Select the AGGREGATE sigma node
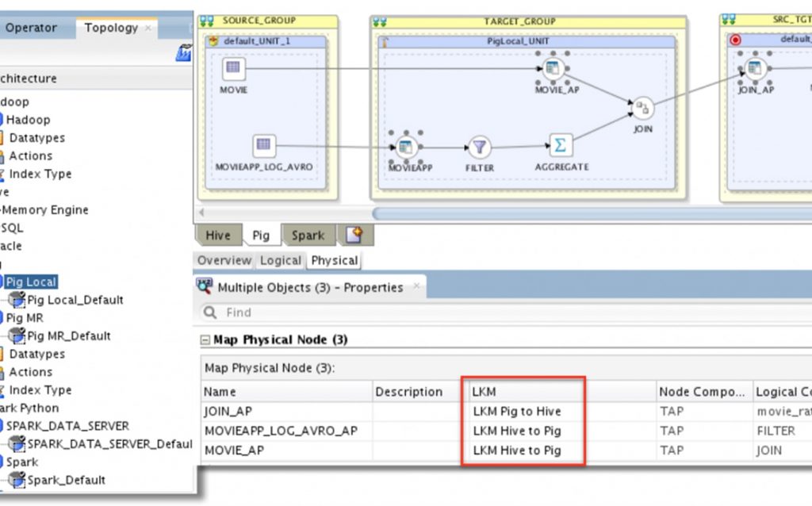The height and width of the screenshot is (506, 812). (x=561, y=145)
